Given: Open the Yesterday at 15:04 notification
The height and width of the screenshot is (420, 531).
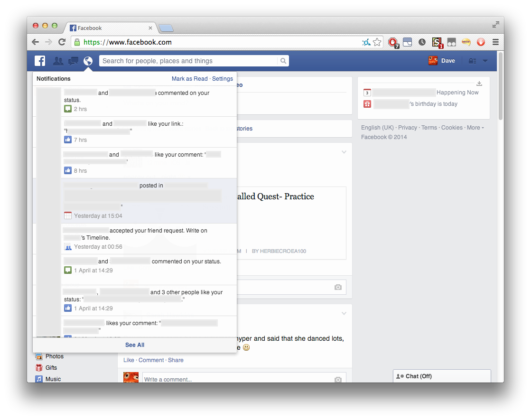Looking at the screenshot, I should tap(135, 201).
